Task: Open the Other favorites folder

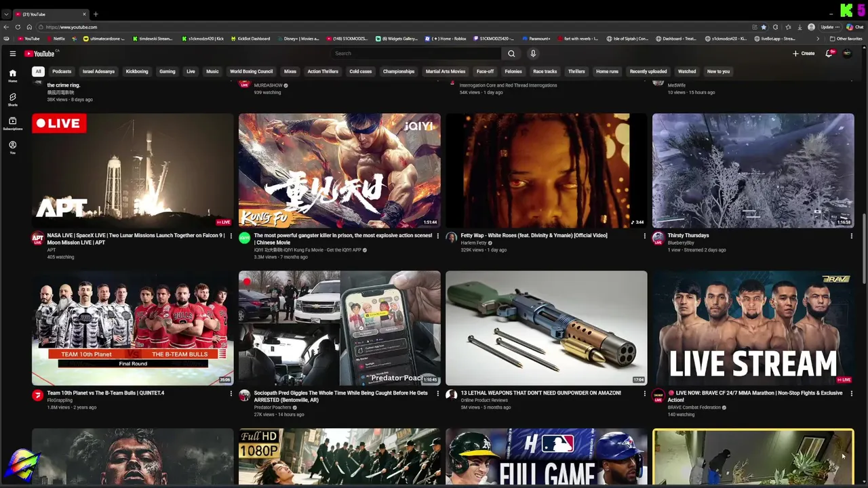Action: [x=846, y=39]
